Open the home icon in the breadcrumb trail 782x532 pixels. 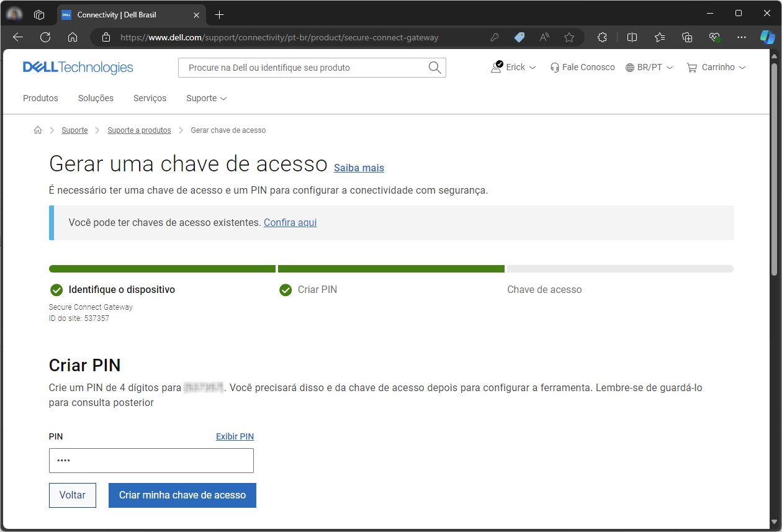point(38,130)
